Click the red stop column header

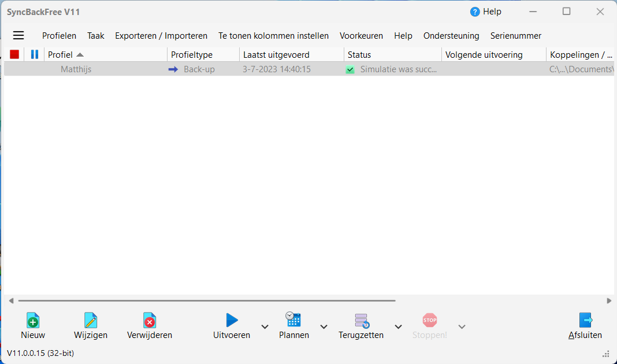click(14, 54)
